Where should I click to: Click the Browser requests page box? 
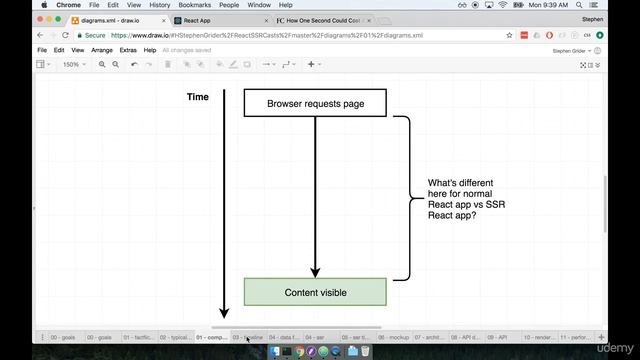point(315,103)
